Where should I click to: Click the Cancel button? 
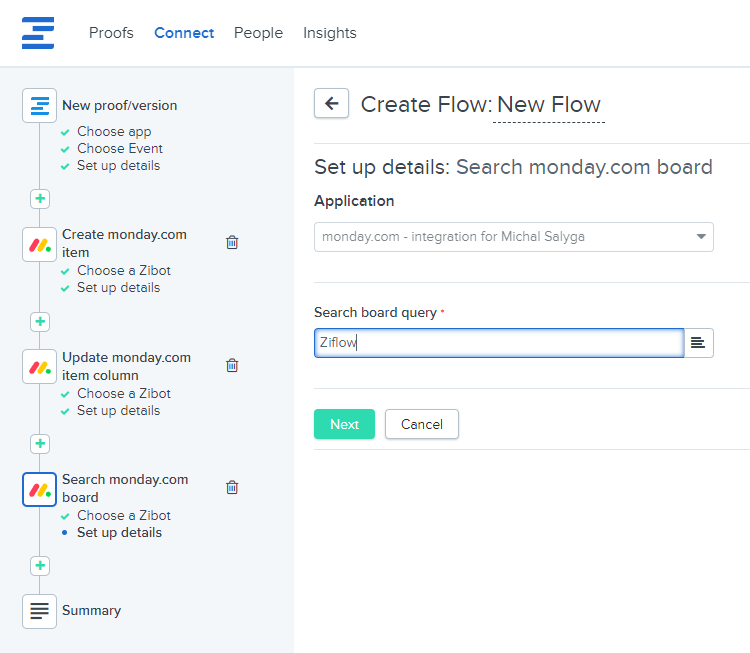(421, 424)
